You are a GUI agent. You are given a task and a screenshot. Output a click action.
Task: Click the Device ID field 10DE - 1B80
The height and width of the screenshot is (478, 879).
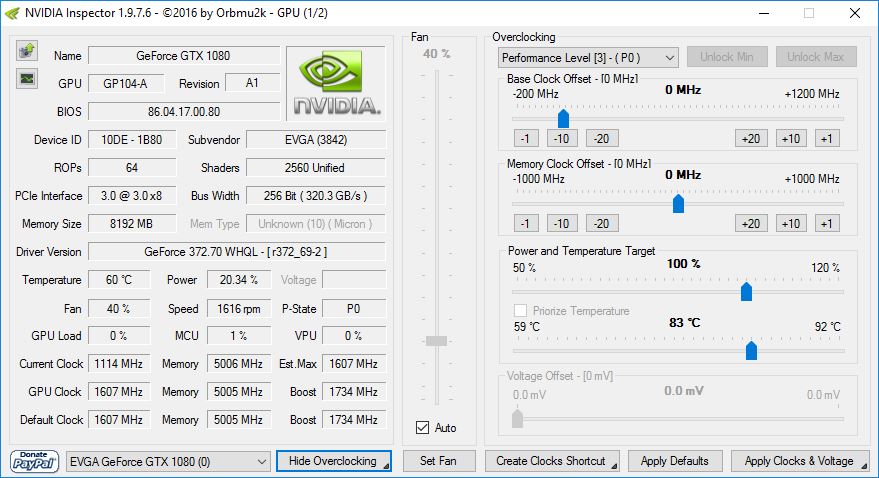(x=132, y=140)
